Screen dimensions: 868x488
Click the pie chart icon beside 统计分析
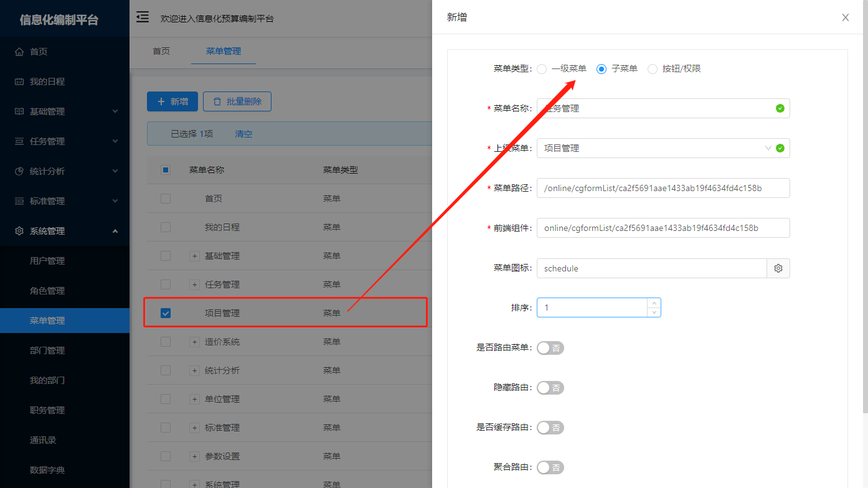19,171
